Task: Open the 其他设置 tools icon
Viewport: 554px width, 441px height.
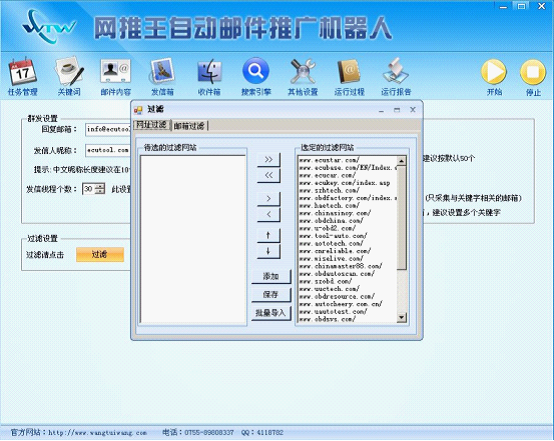Action: coord(302,71)
